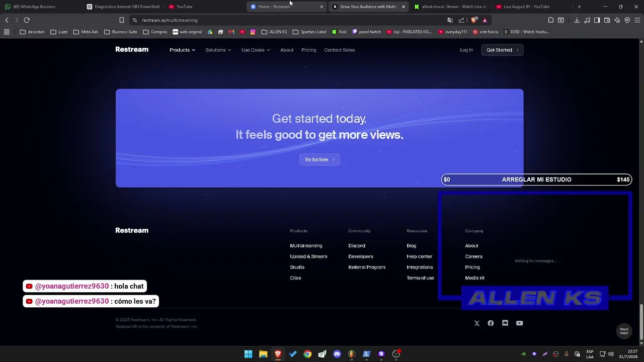Click the Try for free button

[319, 159]
